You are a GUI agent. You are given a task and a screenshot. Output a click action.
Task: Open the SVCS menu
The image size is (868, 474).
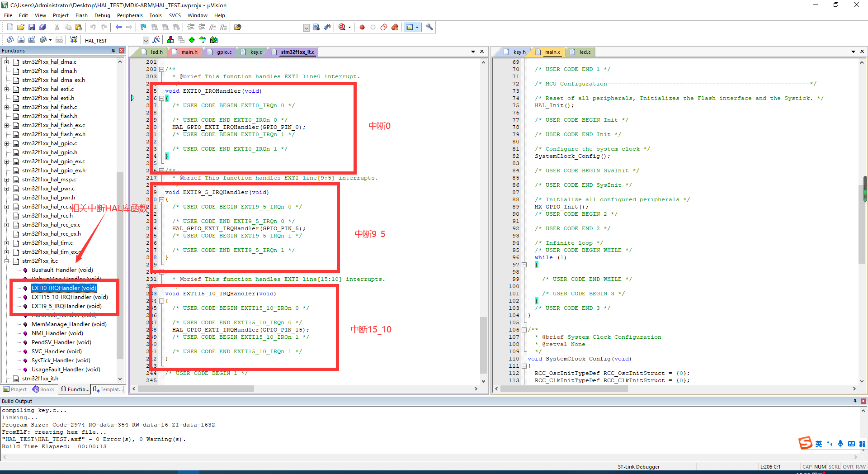pos(175,15)
